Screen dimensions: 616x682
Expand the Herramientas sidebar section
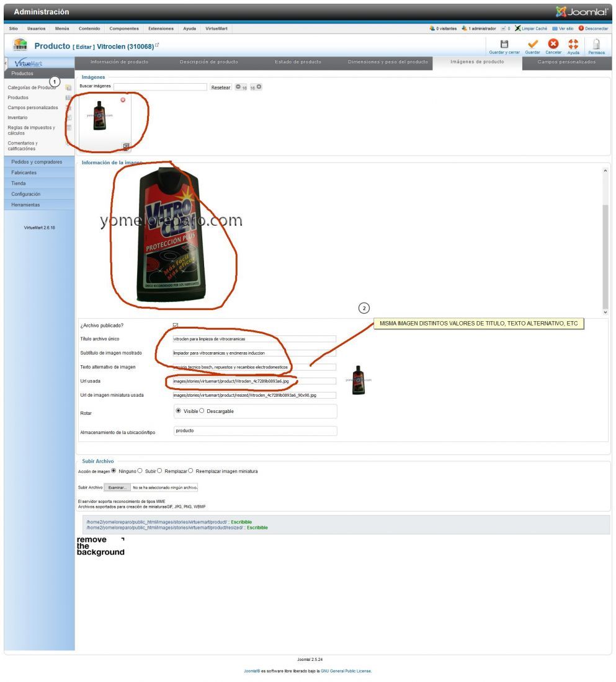39,205
